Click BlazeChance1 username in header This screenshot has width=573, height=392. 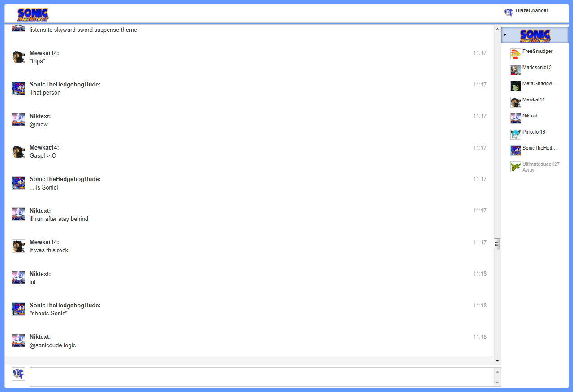532,11
